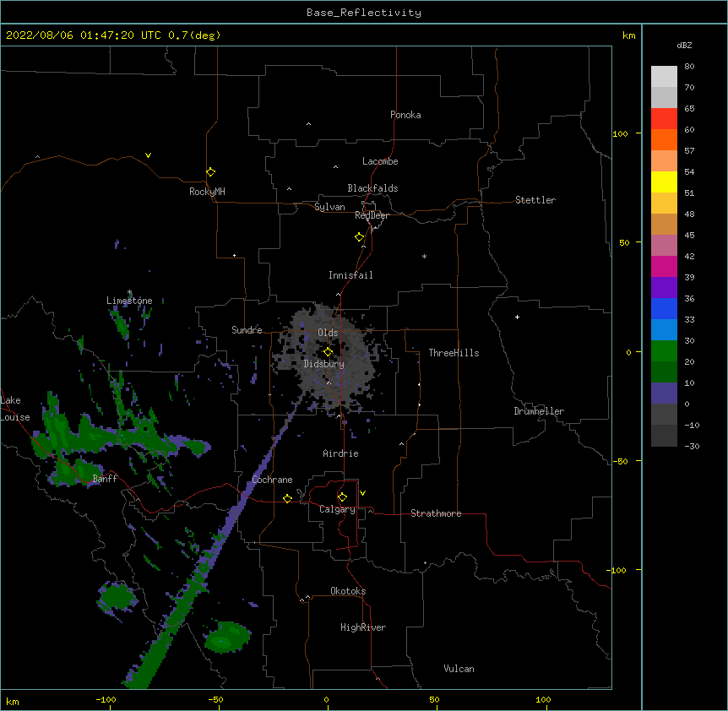
Task: Click the white plus marker west of Drumheller
Action: pos(517,317)
